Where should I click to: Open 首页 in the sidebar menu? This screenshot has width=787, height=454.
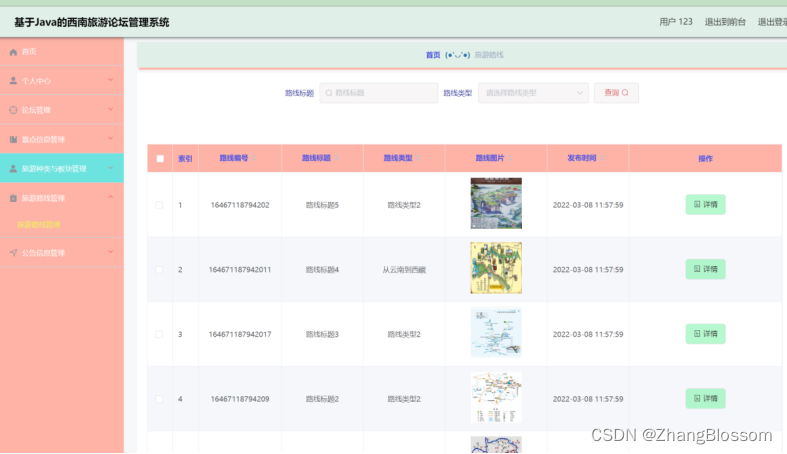(62, 52)
